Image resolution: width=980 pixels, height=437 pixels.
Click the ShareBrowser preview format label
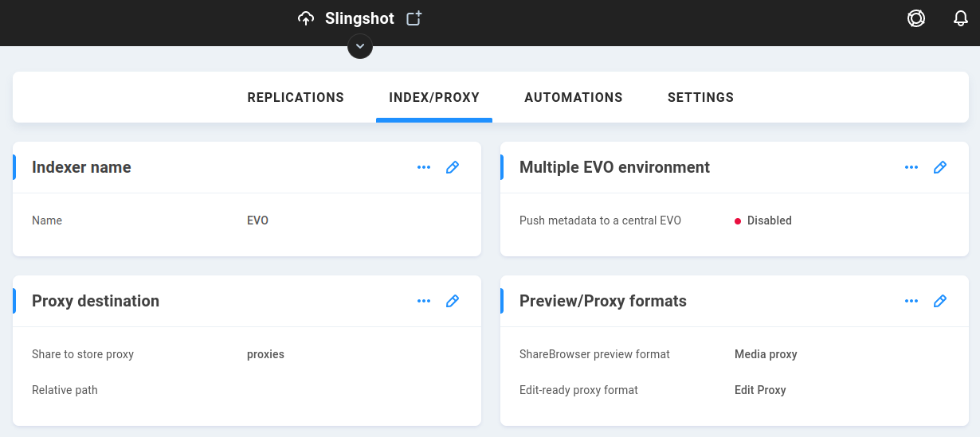tap(594, 354)
